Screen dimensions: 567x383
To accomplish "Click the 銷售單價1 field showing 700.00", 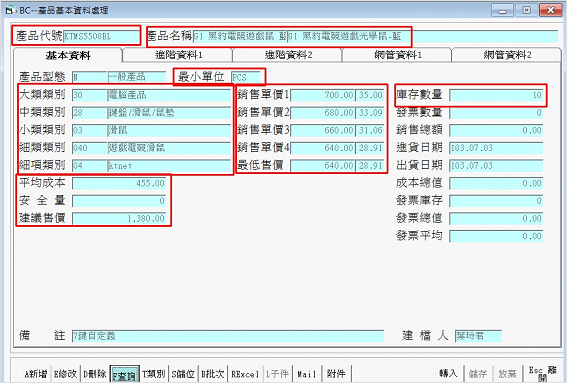I will 323,95.
